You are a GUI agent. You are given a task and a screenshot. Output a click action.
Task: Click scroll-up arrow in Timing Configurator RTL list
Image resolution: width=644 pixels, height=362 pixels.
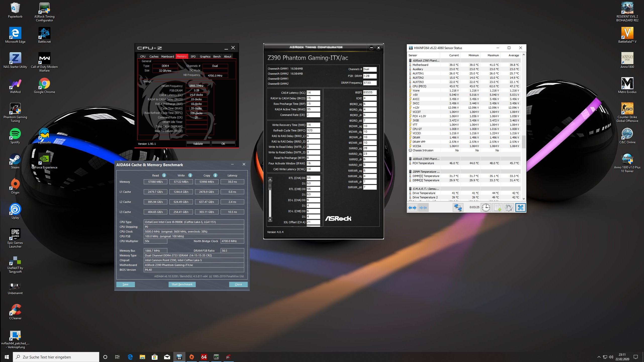270,179
